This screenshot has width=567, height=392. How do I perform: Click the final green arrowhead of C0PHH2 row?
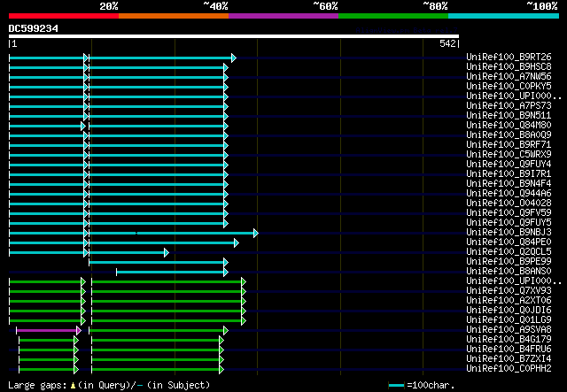click(x=221, y=369)
